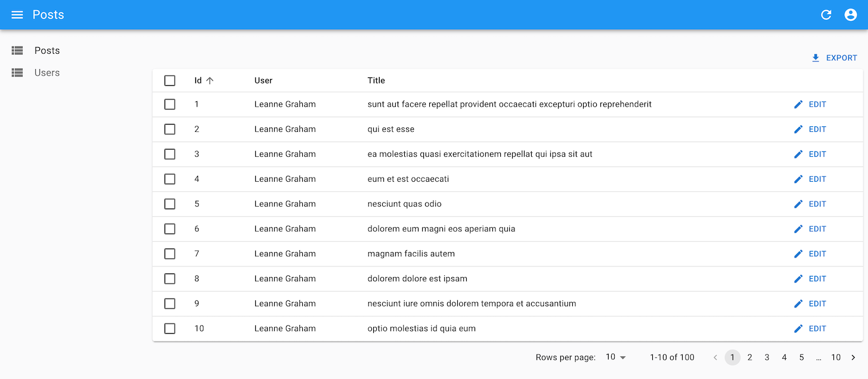Check the box for post row 7
This screenshot has height=379, width=868.
170,254
